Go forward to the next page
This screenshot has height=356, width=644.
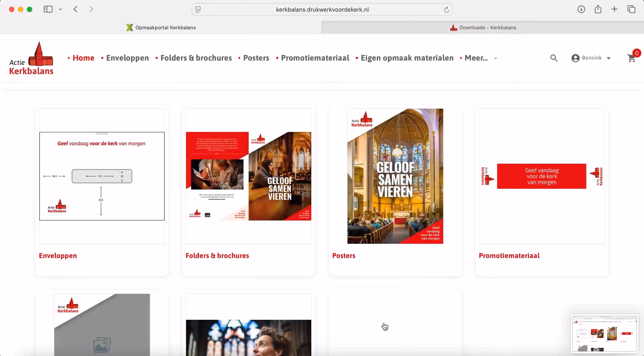(x=91, y=10)
